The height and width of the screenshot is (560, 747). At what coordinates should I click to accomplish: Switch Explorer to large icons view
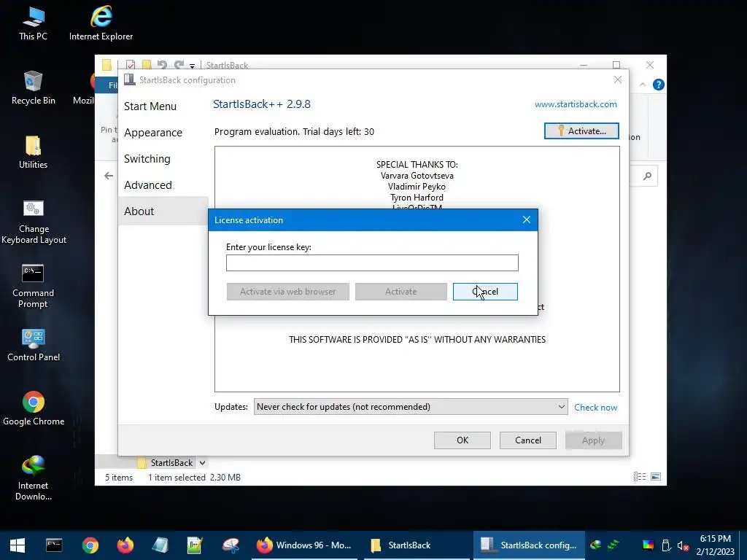click(656, 477)
